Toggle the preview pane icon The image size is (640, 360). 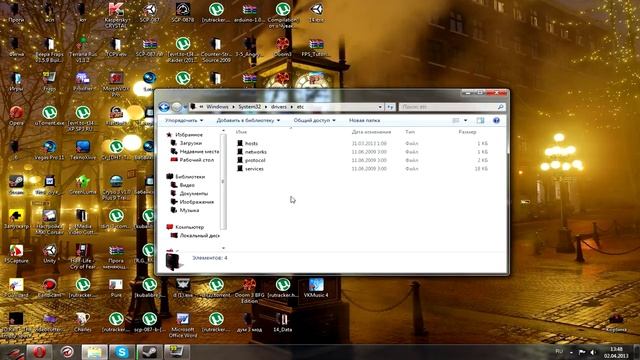(x=480, y=120)
